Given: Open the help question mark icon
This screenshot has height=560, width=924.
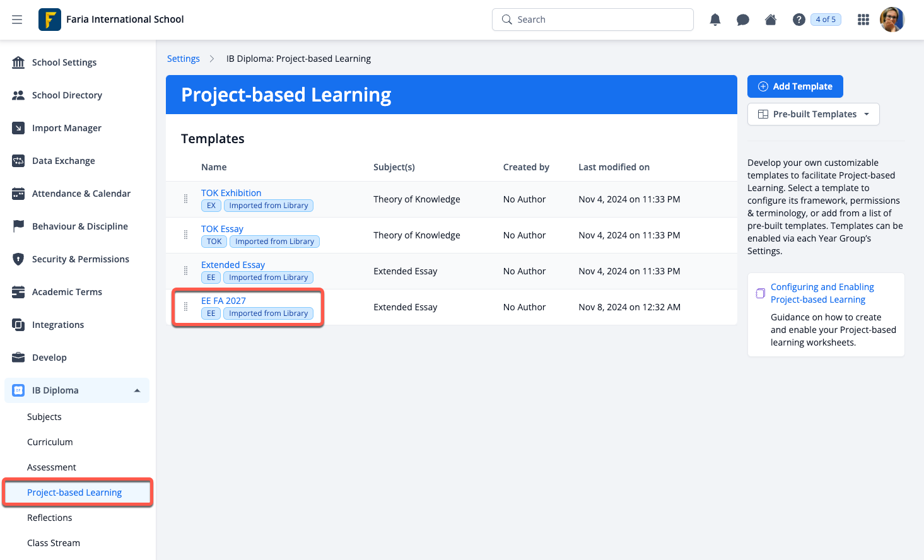Looking at the screenshot, I should click(x=798, y=20).
